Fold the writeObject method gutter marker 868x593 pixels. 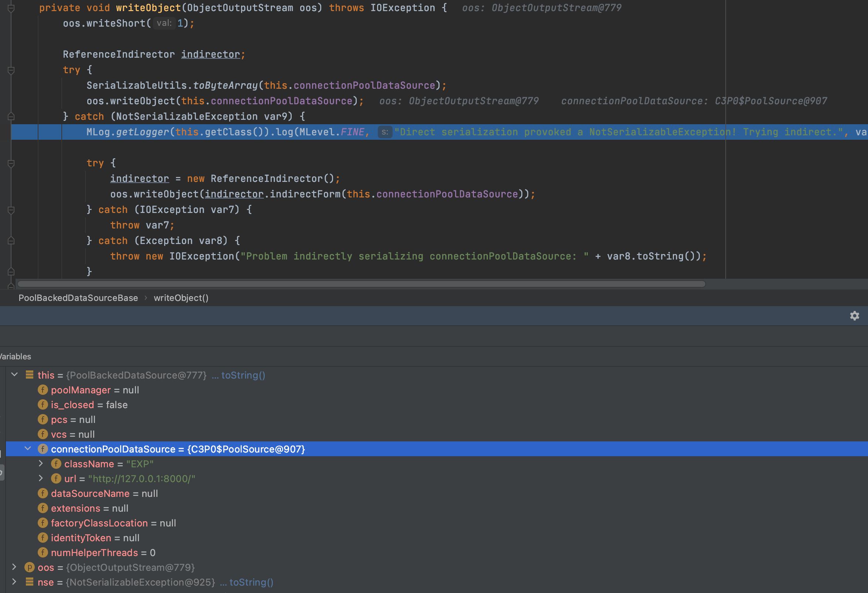coord(11,8)
